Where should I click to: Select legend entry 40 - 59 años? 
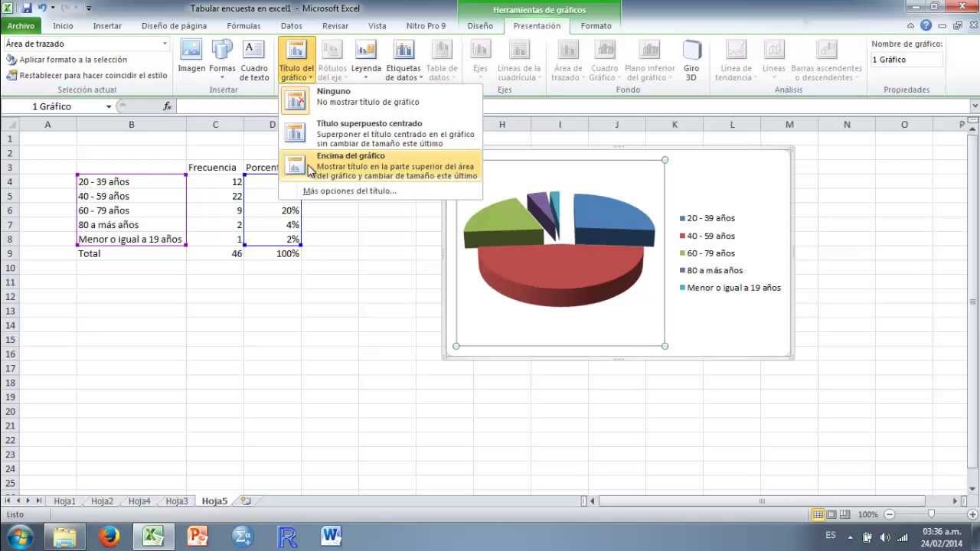707,236
